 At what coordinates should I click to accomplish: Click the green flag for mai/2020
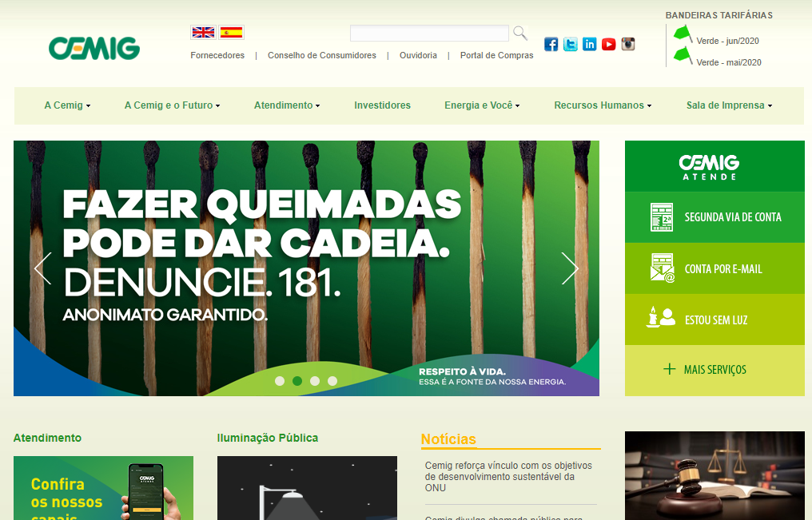point(683,56)
